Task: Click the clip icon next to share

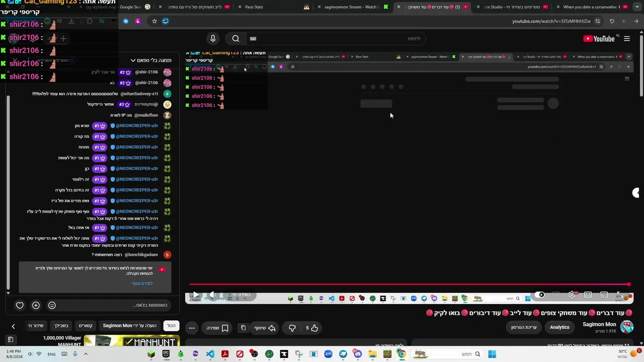Action: [x=244, y=328]
